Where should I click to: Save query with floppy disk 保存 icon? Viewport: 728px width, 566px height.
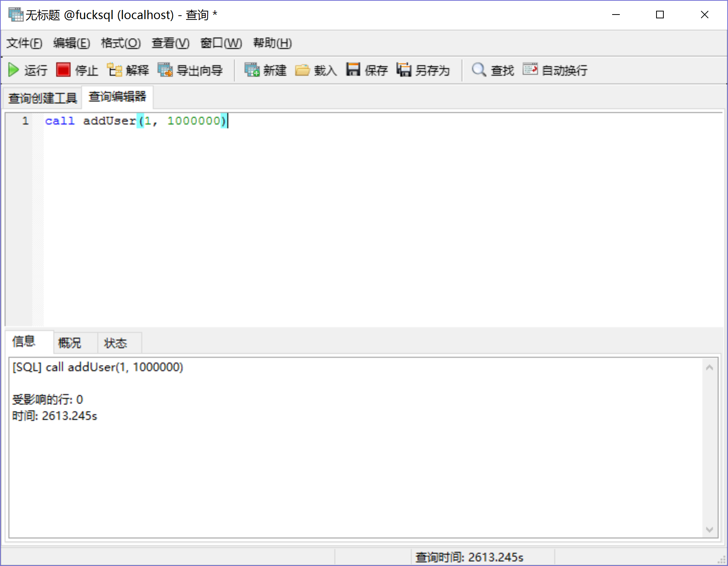353,70
